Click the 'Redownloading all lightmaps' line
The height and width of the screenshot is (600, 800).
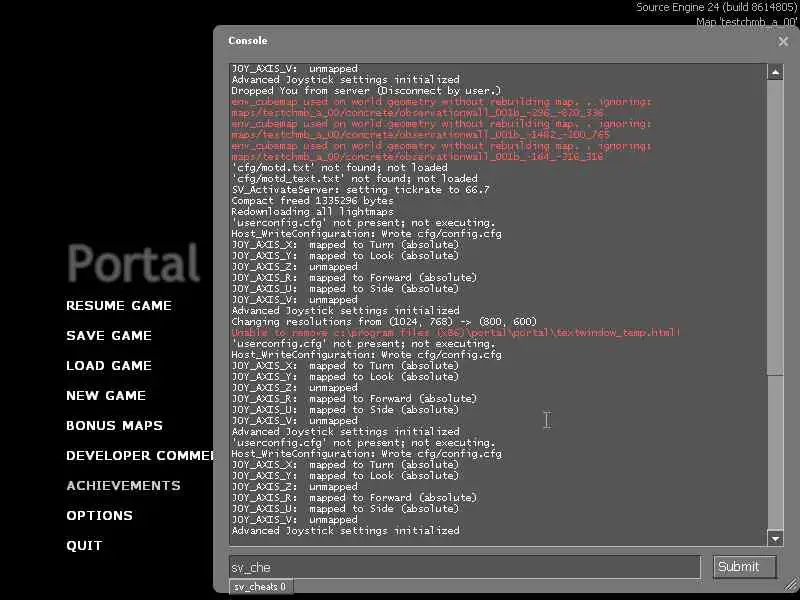tap(312, 212)
